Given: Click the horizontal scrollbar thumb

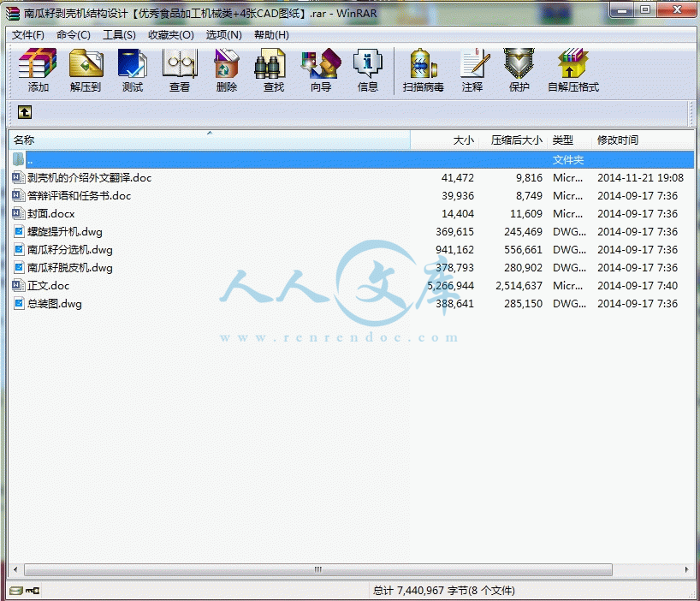Looking at the screenshot, I should click(318, 569).
